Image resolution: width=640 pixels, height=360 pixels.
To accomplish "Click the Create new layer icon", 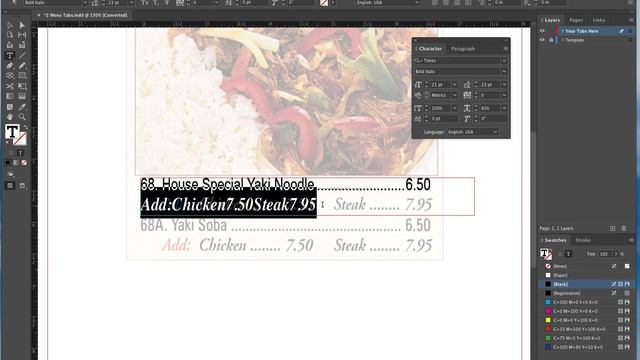I will tap(612, 229).
